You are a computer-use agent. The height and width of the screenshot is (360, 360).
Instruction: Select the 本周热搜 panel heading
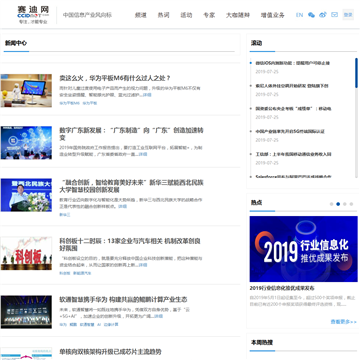pyautogui.click(x=262, y=342)
